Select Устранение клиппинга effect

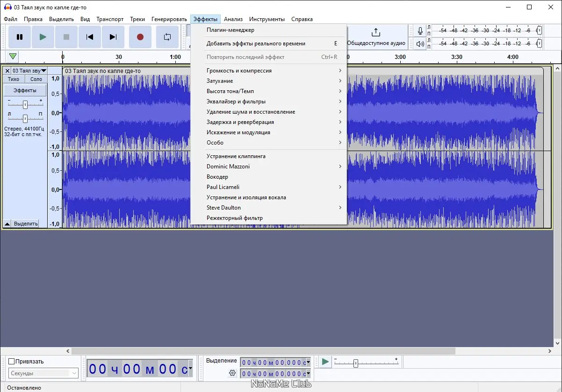click(x=269, y=156)
